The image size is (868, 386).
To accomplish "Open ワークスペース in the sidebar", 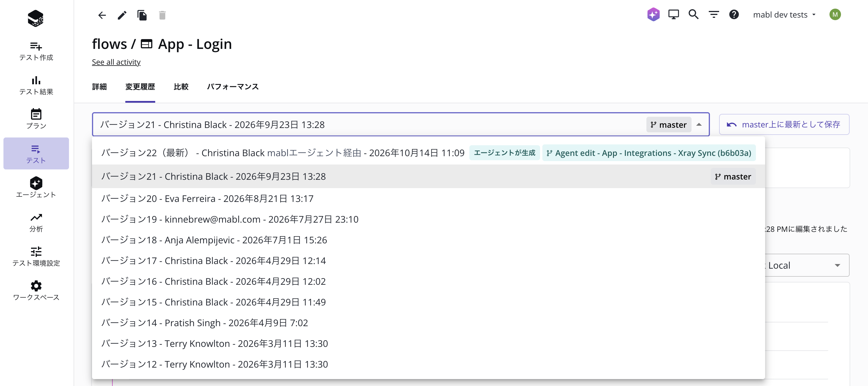I will coord(36,291).
